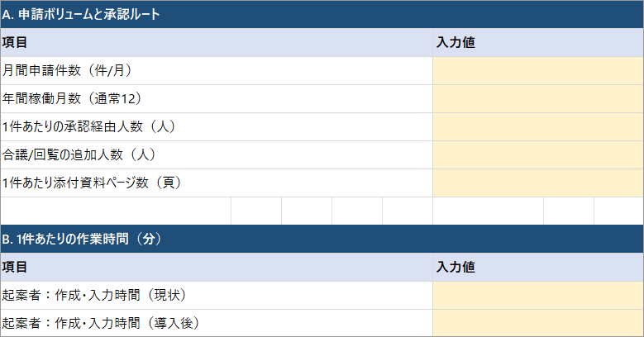Select the 年間稼働月数（通常12） input cell

[537, 99]
